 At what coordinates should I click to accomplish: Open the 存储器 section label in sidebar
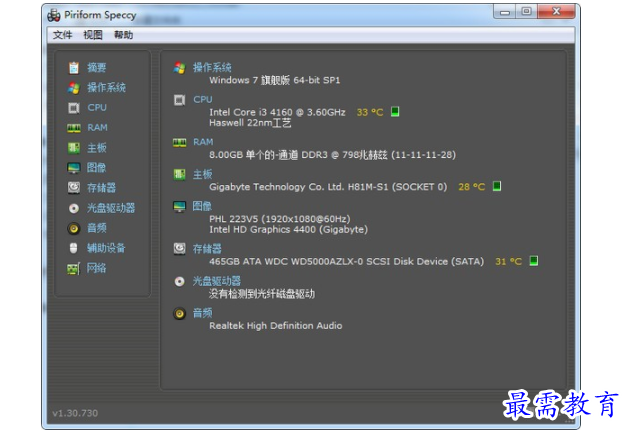pos(102,188)
